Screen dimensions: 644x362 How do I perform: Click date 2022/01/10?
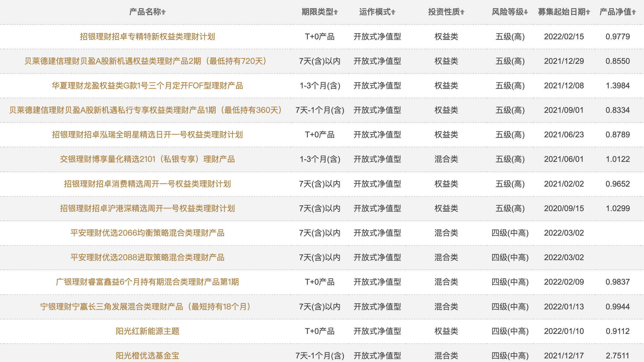click(564, 331)
